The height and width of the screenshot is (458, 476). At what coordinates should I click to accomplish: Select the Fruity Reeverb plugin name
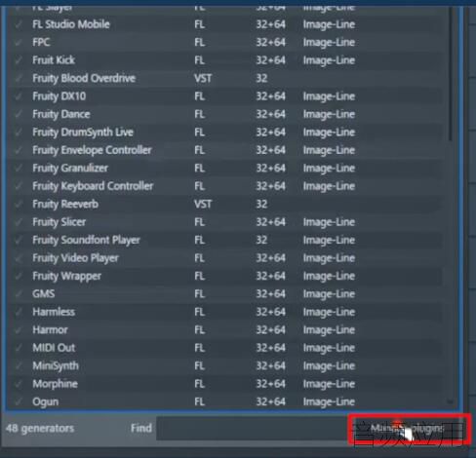[65, 204]
